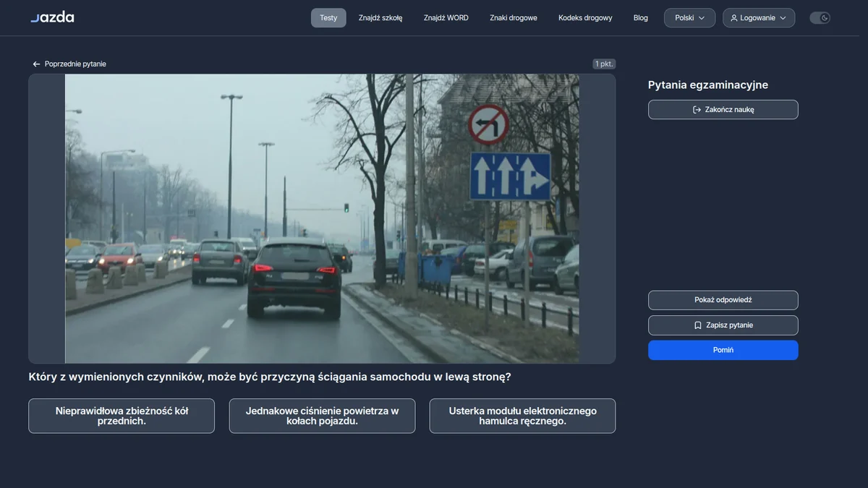
Task: Click the back arrow icon
Action: pyautogui.click(x=36, y=64)
